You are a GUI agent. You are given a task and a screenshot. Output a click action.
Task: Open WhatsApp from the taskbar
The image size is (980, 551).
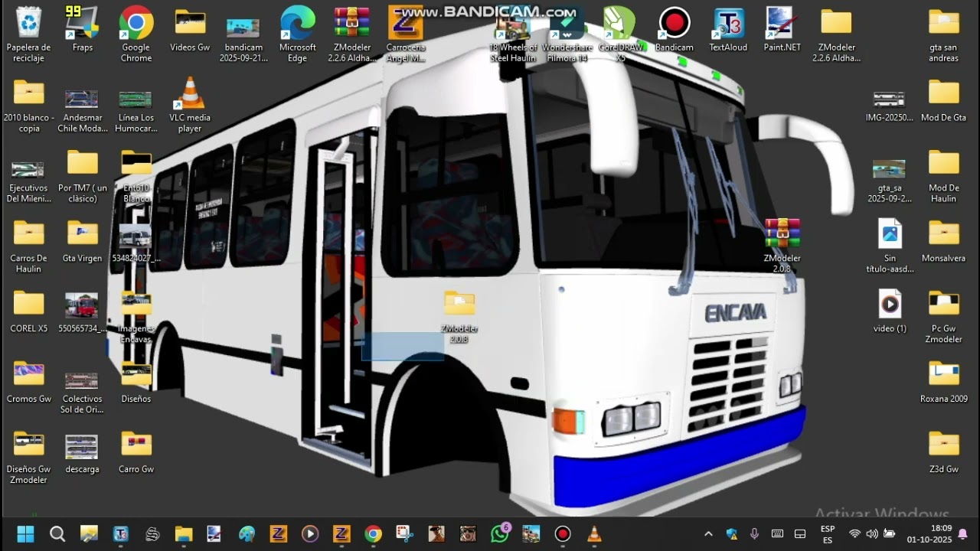pyautogui.click(x=500, y=533)
